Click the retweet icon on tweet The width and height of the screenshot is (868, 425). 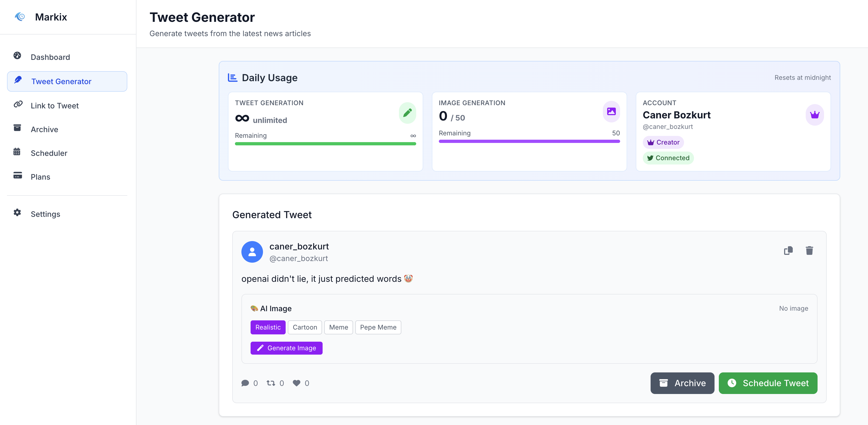click(271, 383)
